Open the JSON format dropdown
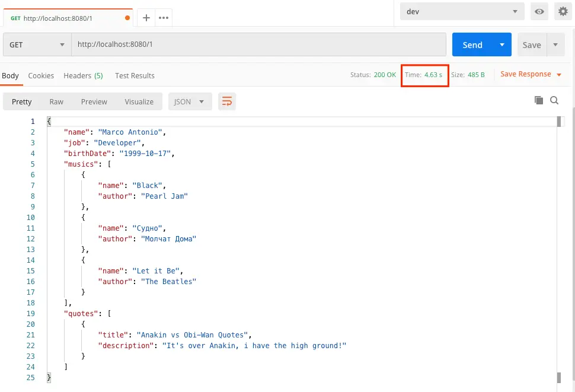 pyautogui.click(x=190, y=101)
